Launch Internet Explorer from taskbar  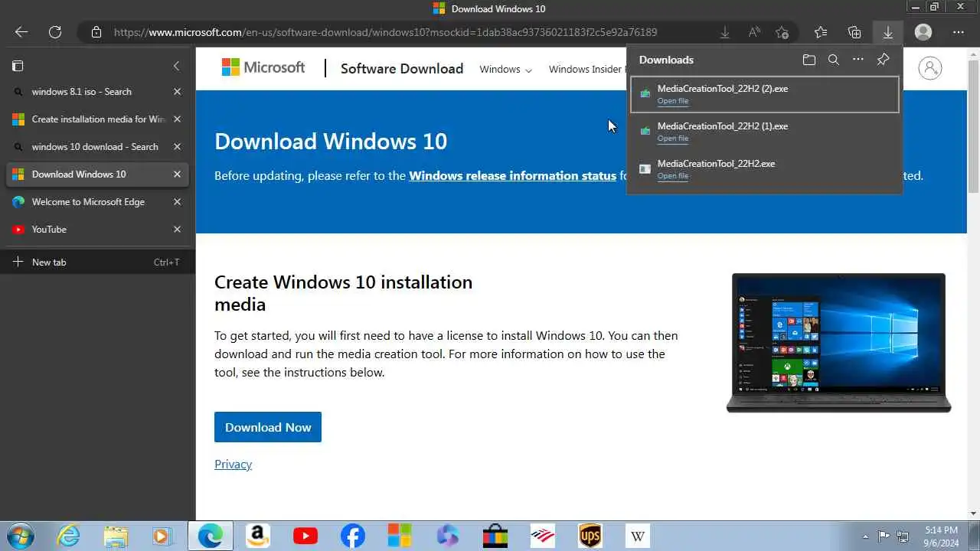pos(68,536)
